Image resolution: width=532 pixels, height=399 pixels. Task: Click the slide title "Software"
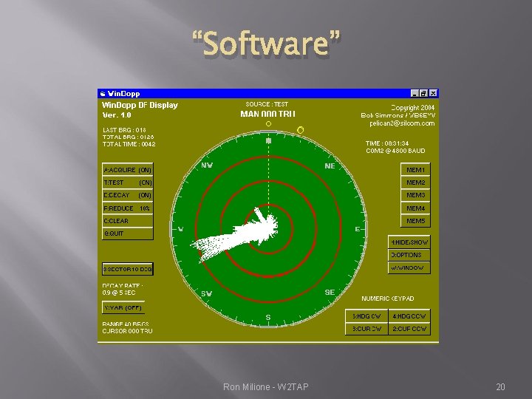[x=266, y=43]
